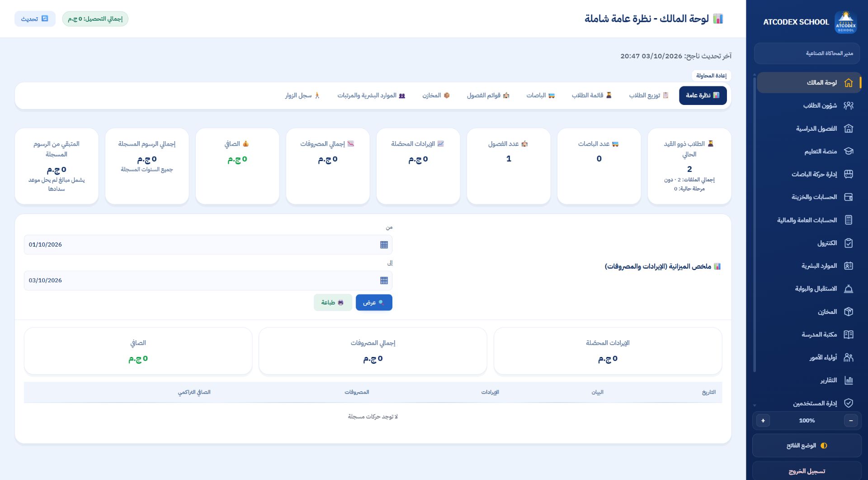868x480 pixels.
Task: Decrease zoom with the minus button
Action: 851,421
